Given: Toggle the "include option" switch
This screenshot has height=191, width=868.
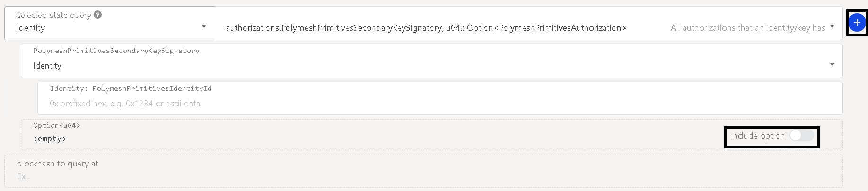Looking at the screenshot, I should [802, 136].
